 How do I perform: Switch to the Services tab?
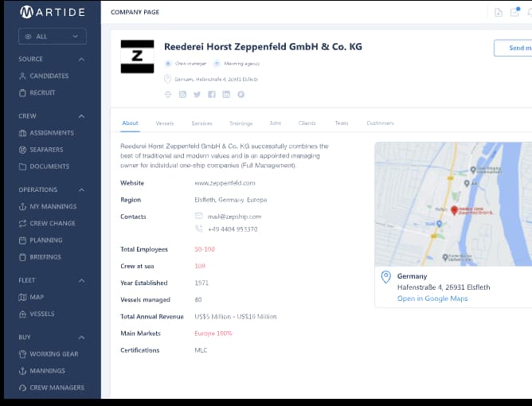(201, 123)
